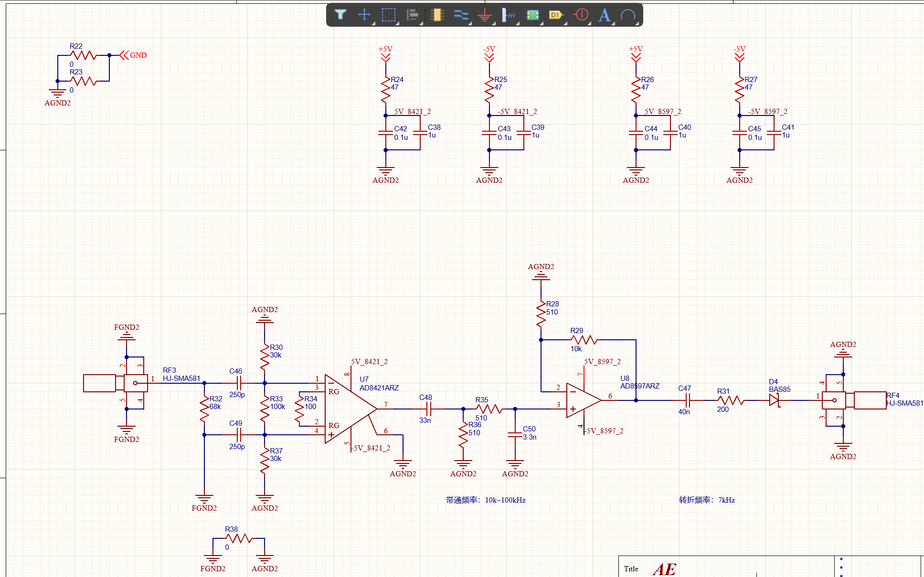
Task: Select the Move objects tool
Action: (x=364, y=15)
